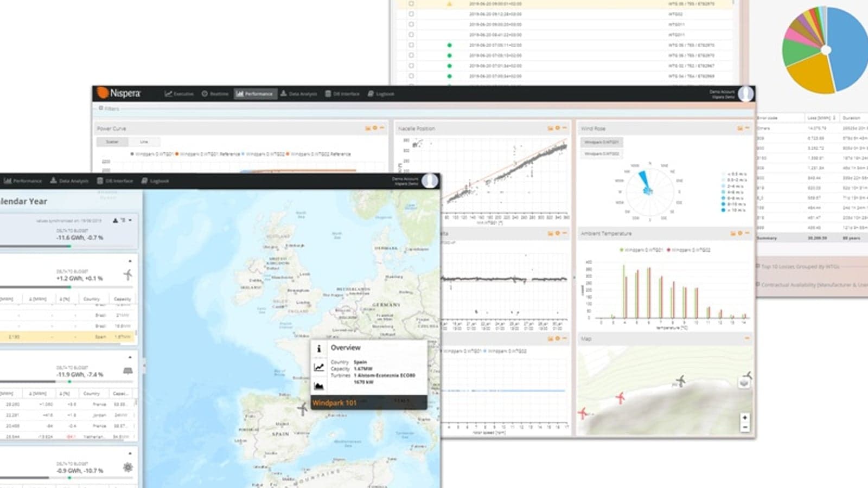
Task: Expand the Contractual Availability section
Action: click(812, 285)
